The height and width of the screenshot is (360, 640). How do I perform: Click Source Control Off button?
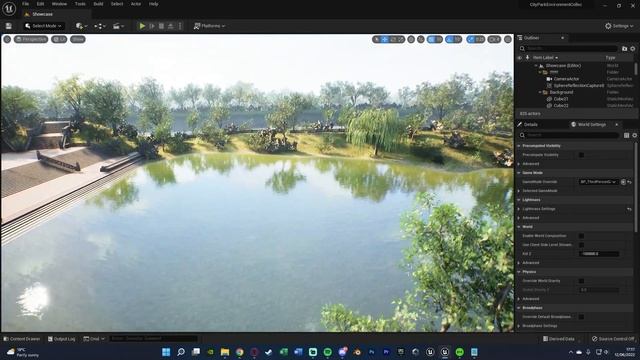[613, 339]
